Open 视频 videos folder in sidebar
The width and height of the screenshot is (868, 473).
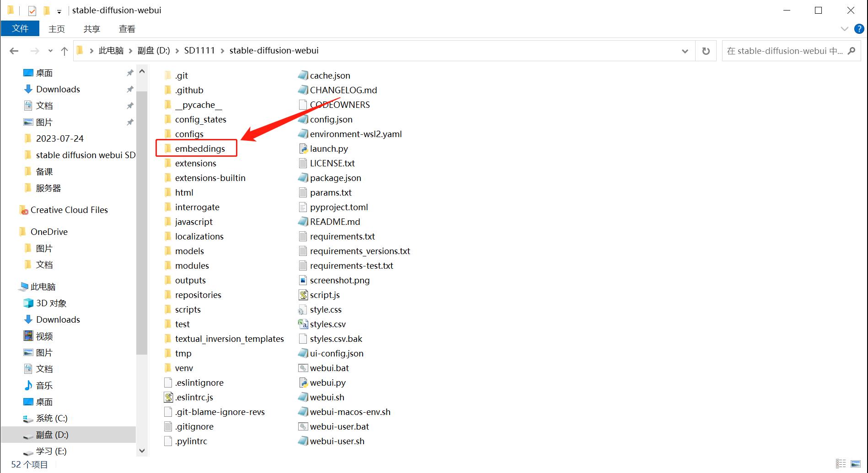44,336
